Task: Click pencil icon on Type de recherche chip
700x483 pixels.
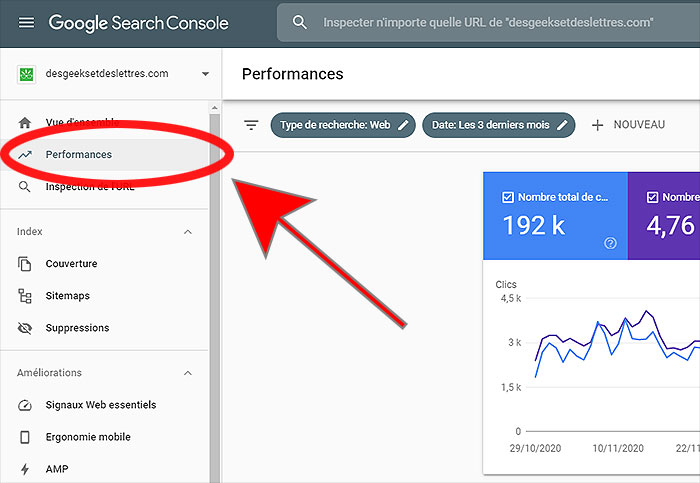Action: [403, 125]
